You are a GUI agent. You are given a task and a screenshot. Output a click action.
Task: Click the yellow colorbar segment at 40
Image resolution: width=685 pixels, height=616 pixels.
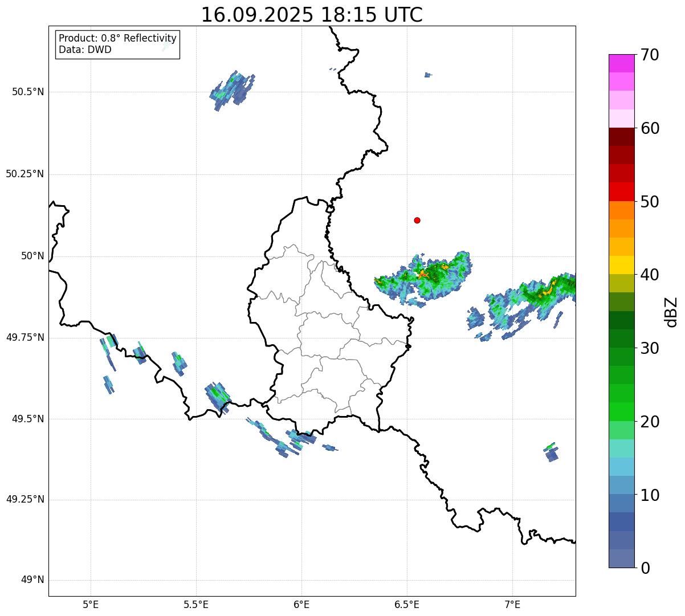pyautogui.click(x=622, y=265)
